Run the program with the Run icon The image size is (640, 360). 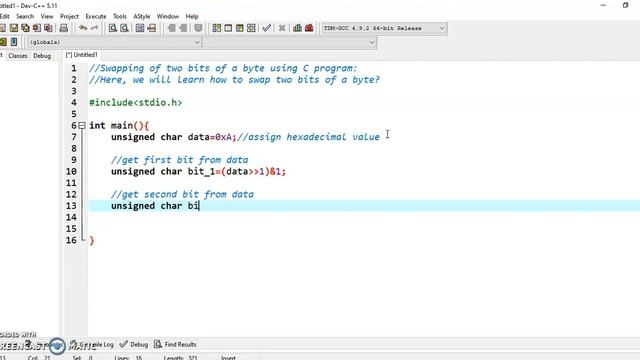[228, 28]
